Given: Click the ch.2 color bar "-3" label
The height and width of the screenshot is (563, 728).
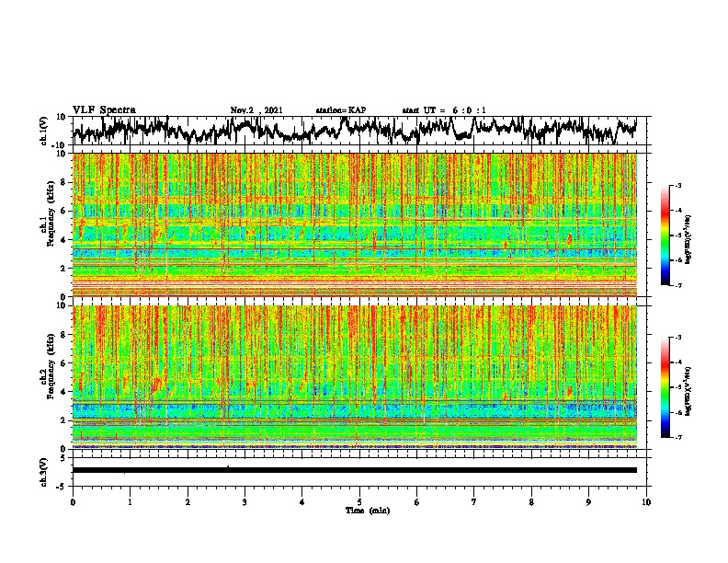Looking at the screenshot, I should tap(678, 338).
